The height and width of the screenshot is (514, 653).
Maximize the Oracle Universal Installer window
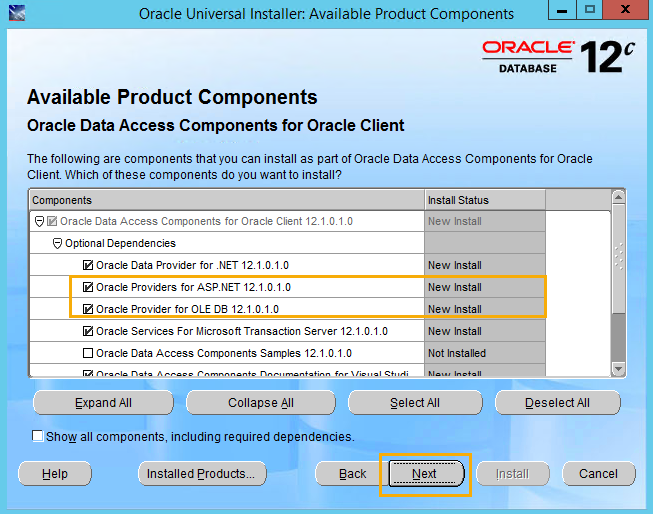tap(590, 10)
